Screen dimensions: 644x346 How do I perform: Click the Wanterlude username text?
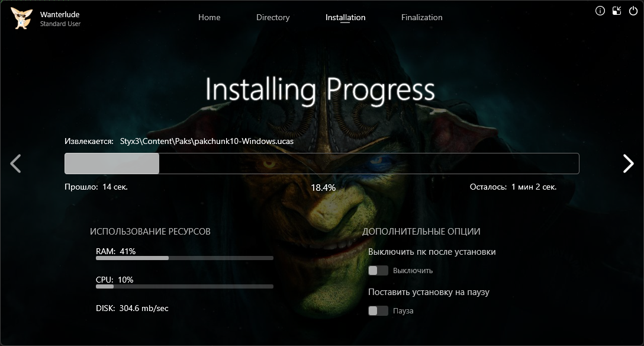pyautogui.click(x=59, y=14)
